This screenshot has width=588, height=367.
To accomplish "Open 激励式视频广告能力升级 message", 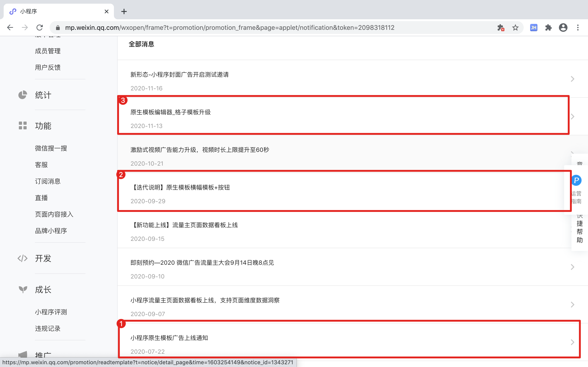I will click(199, 150).
